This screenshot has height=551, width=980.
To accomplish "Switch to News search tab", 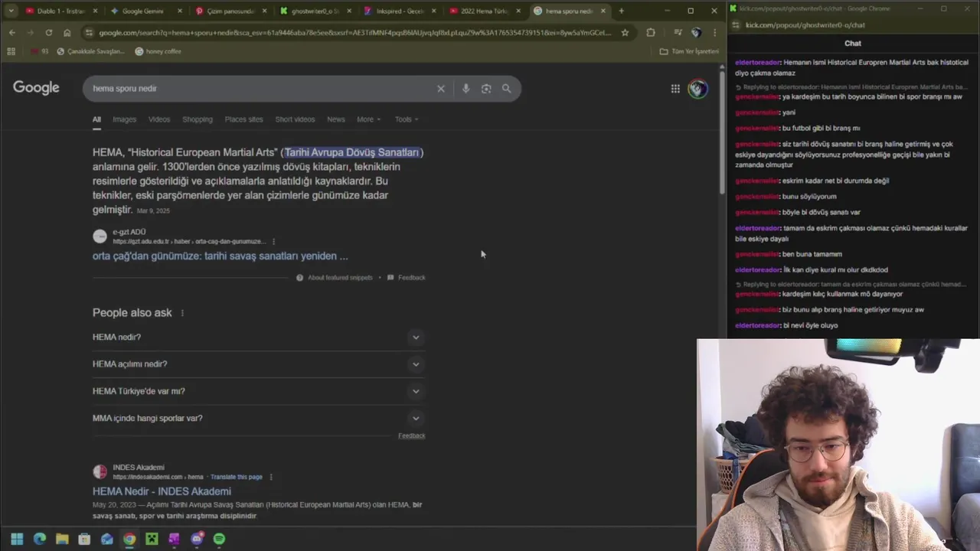I will click(x=336, y=119).
